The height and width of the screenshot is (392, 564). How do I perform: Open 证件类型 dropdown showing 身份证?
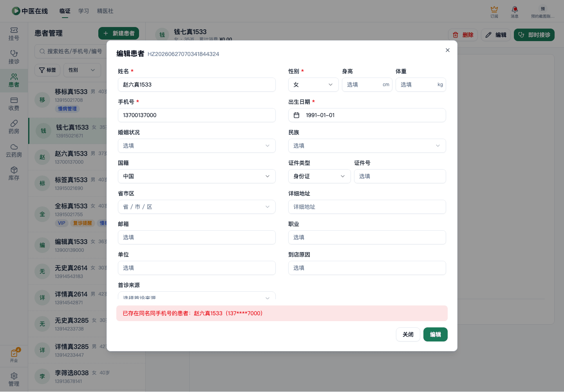[320, 176]
